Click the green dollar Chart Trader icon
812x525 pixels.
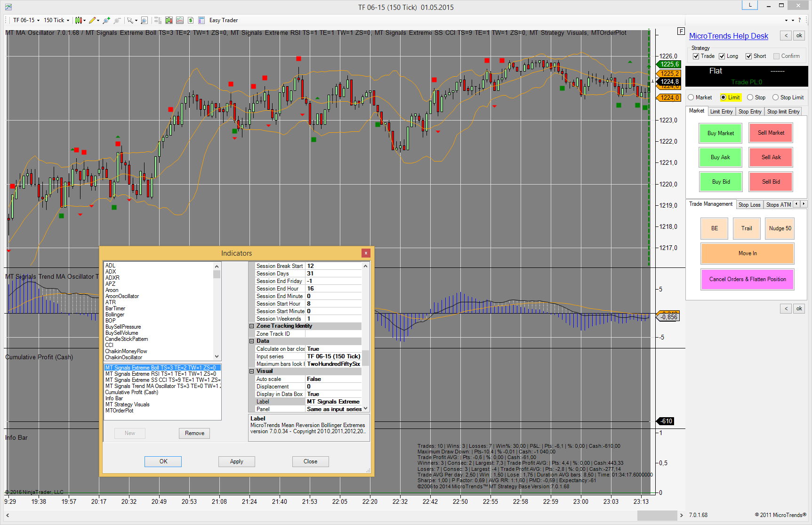pyautogui.click(x=191, y=20)
